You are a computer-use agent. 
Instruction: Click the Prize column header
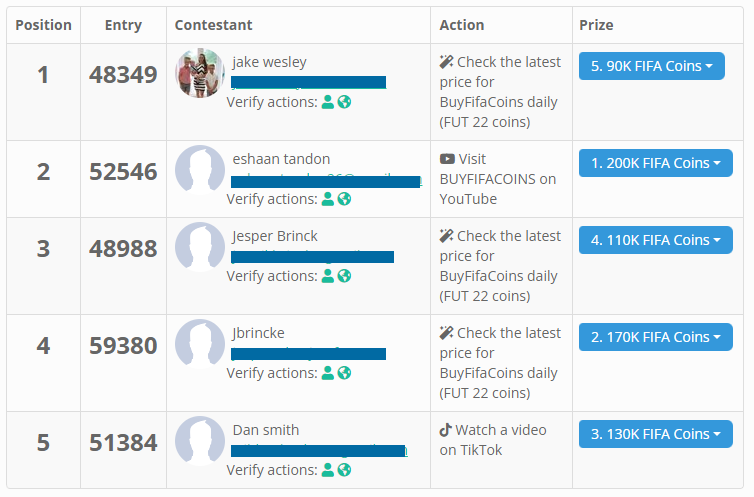pos(596,25)
